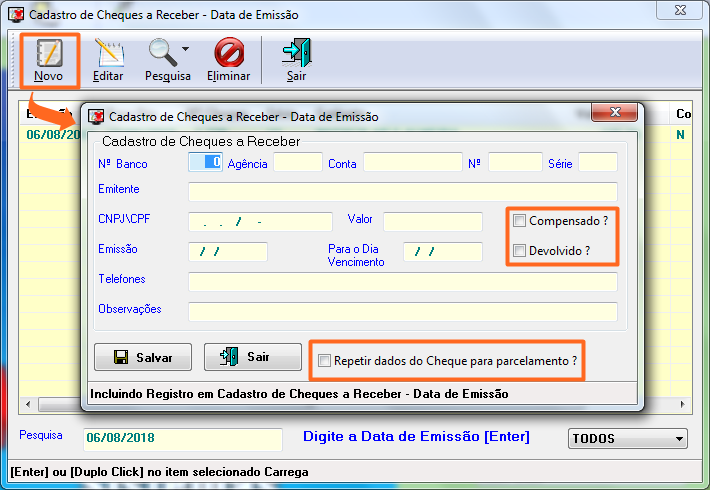Viewport: 710px width, 490px height.
Task: Click the app icon in the main window title bar
Action: click(x=16, y=14)
